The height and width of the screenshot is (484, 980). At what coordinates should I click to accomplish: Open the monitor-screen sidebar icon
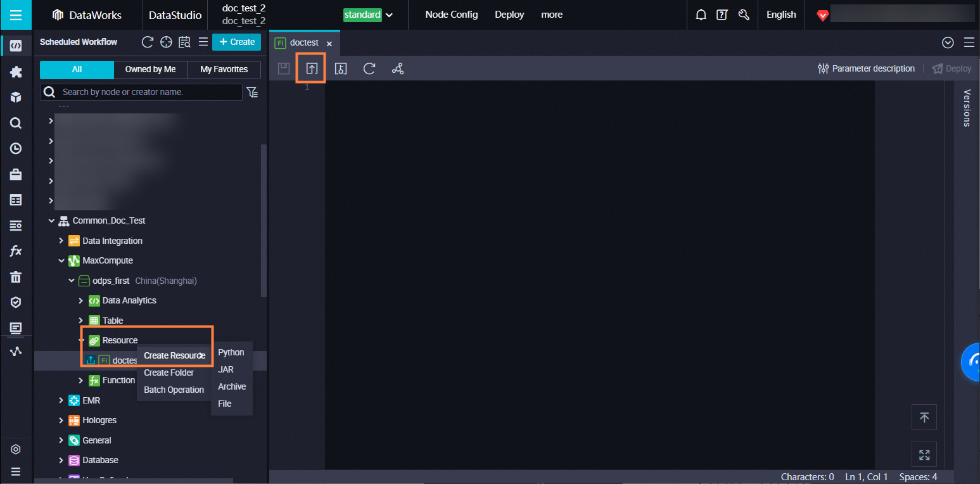pos(16,328)
